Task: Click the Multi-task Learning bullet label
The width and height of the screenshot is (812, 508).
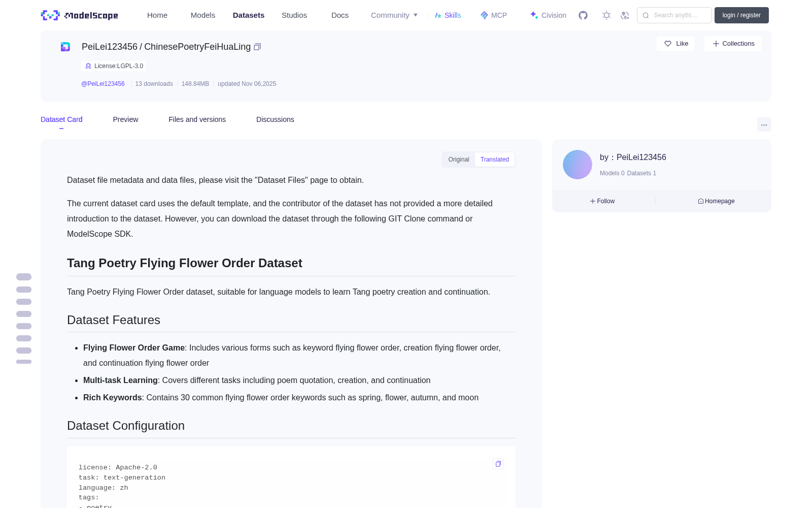Action: (x=120, y=380)
